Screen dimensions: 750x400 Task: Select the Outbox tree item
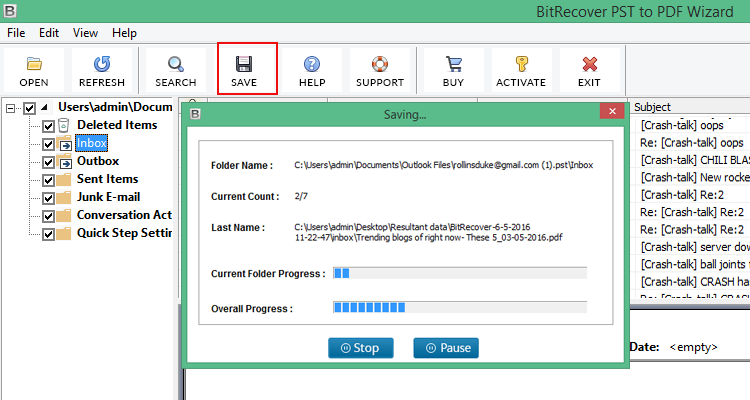click(98, 161)
